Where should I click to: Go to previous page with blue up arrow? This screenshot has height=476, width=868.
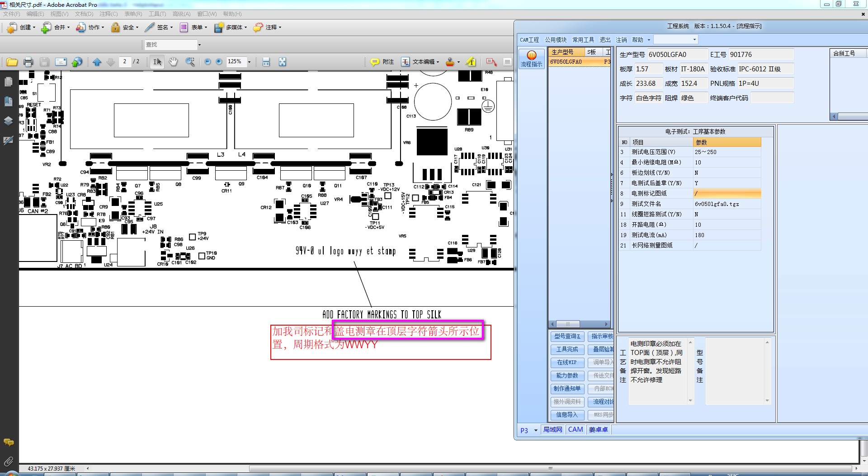97,62
